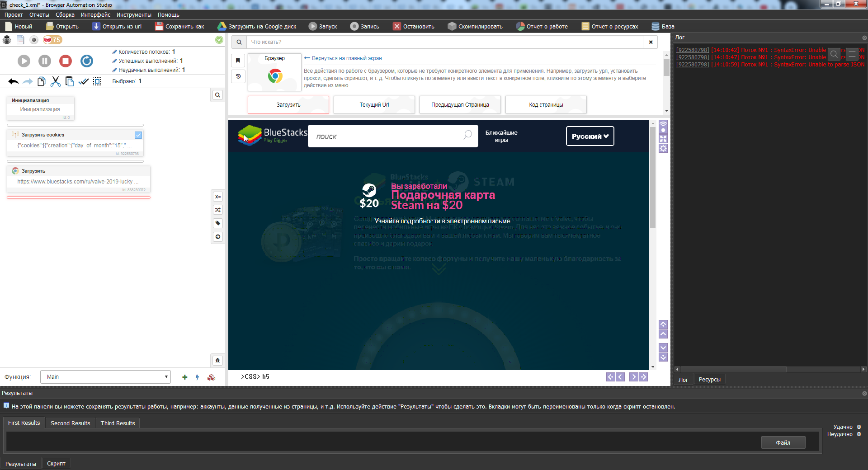Open the Проект menu
Image resolution: width=868 pixels, height=470 pixels.
coord(14,14)
